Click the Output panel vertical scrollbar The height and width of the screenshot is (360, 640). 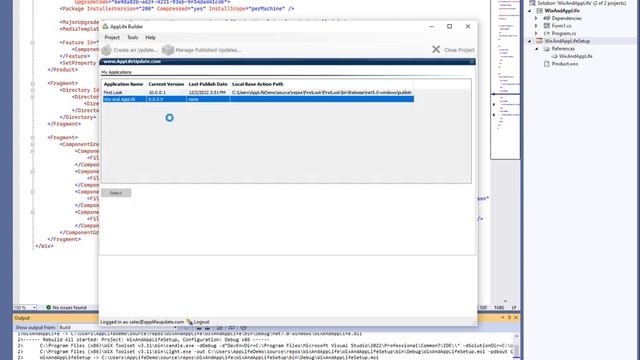point(516,345)
